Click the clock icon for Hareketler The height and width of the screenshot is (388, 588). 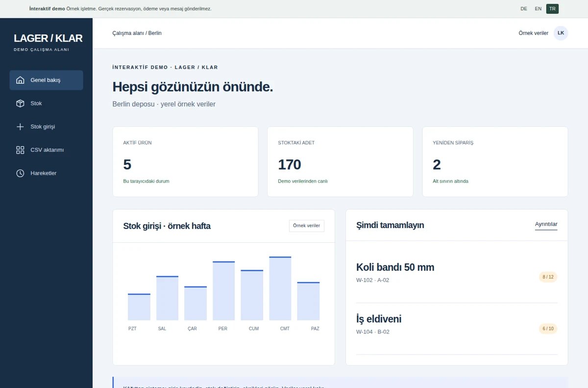coord(20,173)
